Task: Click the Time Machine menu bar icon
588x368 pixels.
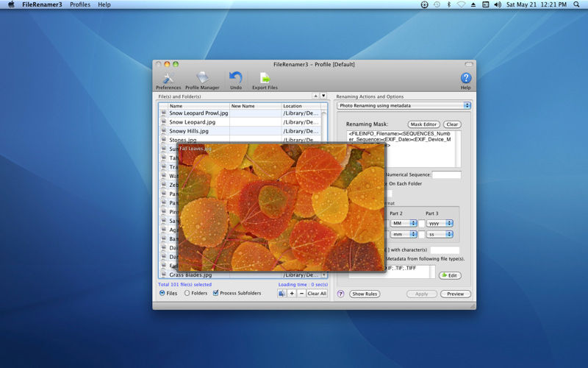Action: [437, 4]
